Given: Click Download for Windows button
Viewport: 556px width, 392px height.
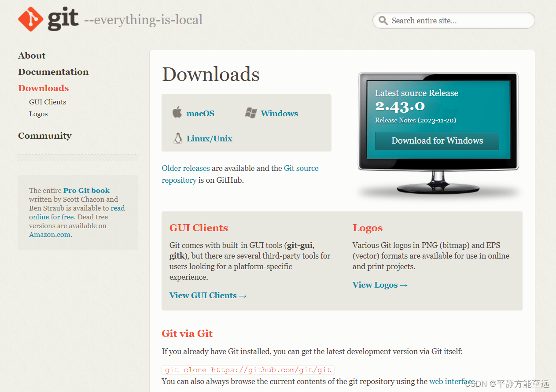Looking at the screenshot, I should coord(437,141).
